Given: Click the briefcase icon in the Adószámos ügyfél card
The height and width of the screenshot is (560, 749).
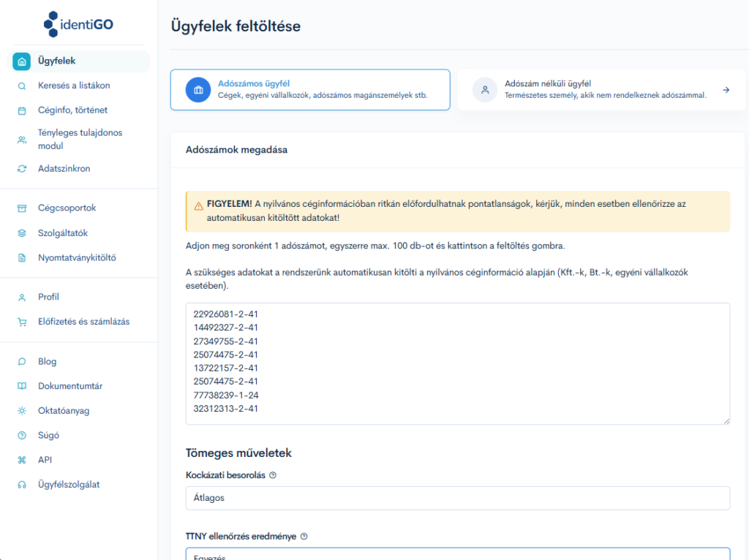Looking at the screenshot, I should tap(198, 90).
